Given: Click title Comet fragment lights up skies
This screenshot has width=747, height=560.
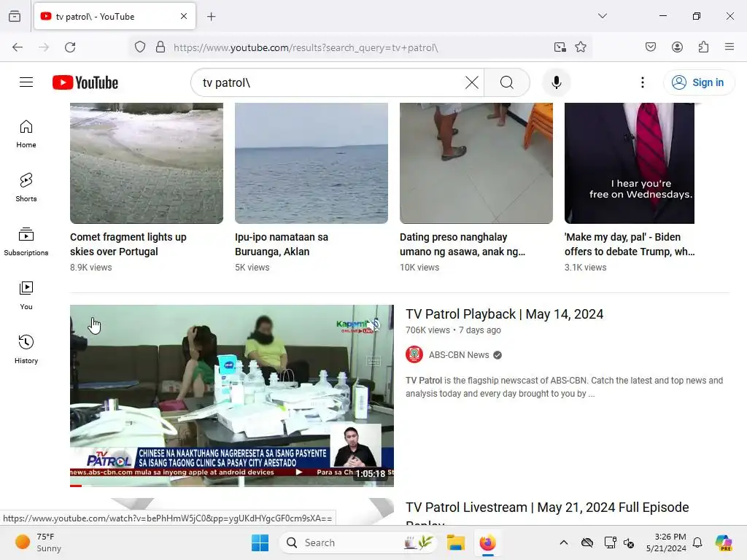Looking at the screenshot, I should tap(128, 244).
